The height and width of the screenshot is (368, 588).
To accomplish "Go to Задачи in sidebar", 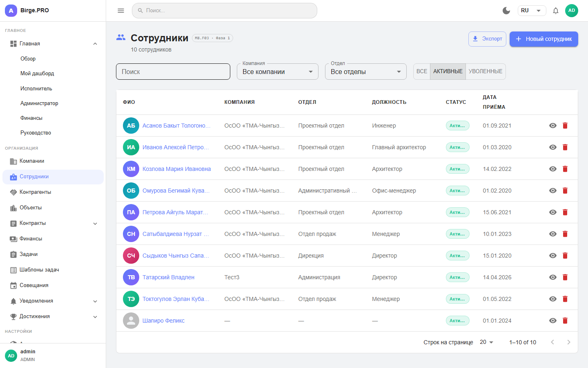I will click(29, 254).
